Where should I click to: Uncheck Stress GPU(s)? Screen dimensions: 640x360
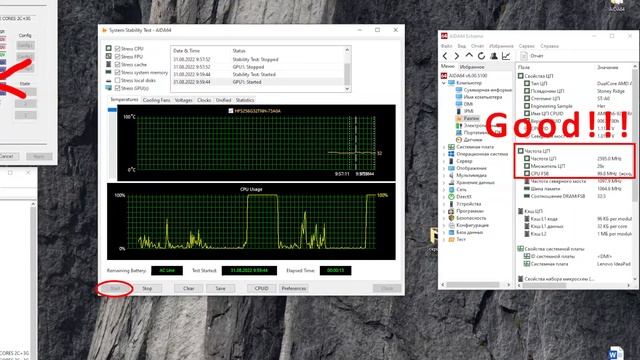[118, 88]
